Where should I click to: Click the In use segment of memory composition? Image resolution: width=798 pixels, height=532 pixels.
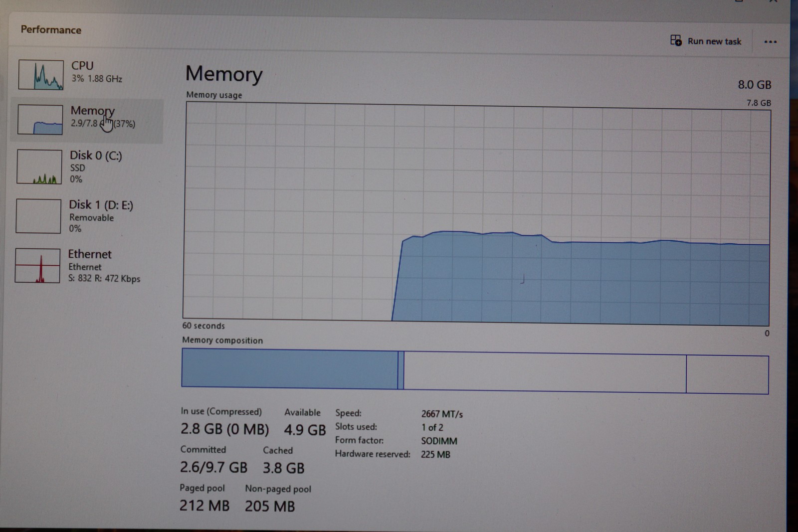coord(289,368)
